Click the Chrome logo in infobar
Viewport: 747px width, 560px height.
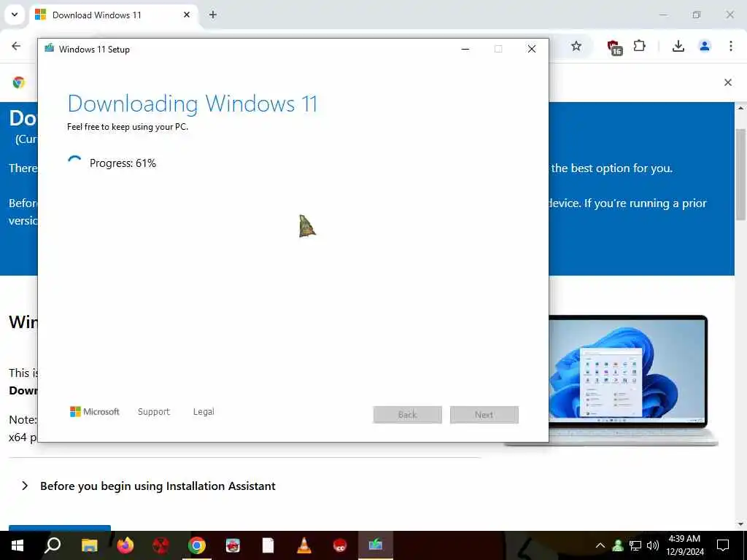[19, 82]
